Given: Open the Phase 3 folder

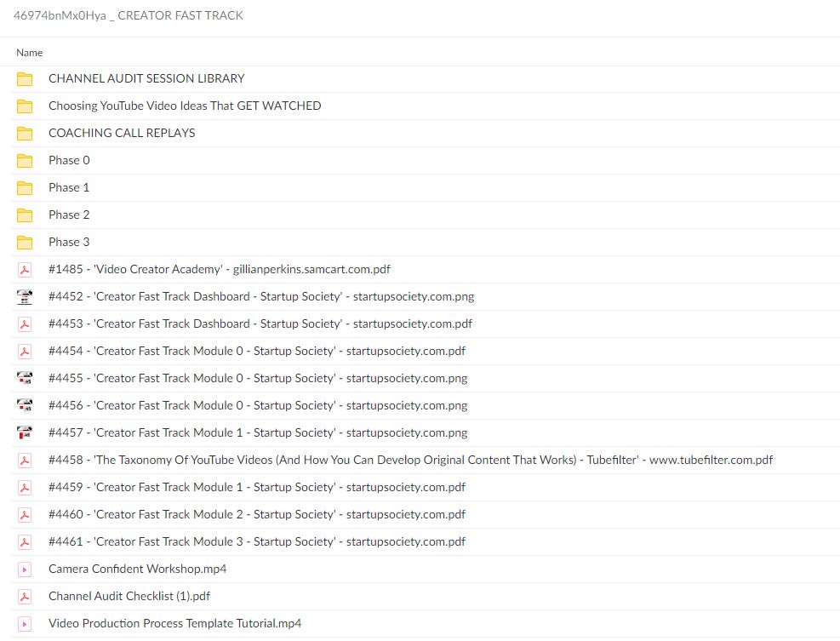Looking at the screenshot, I should 69,242.
